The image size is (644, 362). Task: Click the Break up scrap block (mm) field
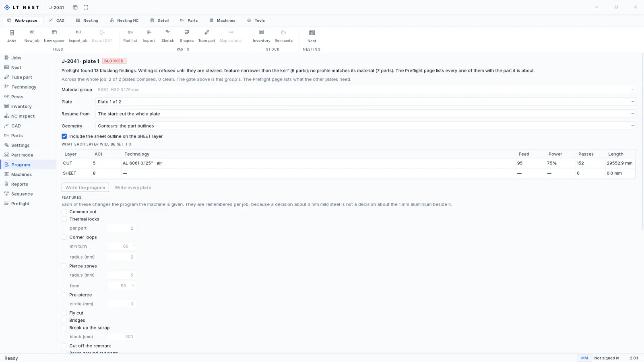click(122, 337)
